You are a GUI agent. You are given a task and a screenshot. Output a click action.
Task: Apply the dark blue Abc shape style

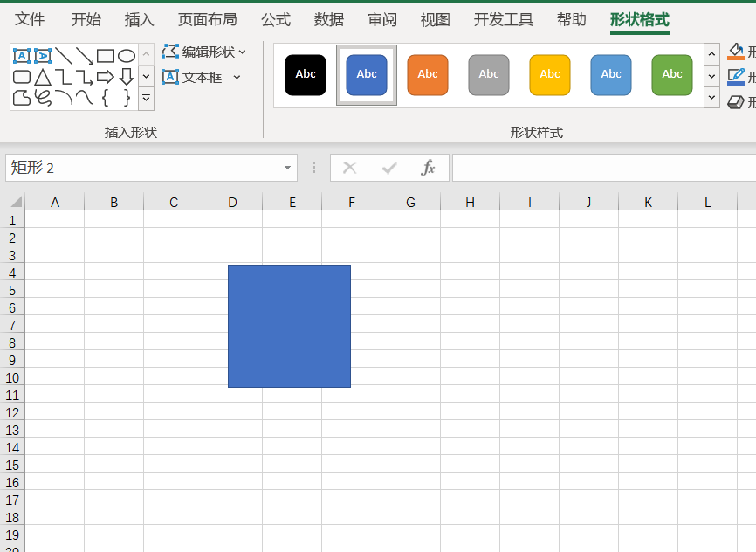coord(367,75)
